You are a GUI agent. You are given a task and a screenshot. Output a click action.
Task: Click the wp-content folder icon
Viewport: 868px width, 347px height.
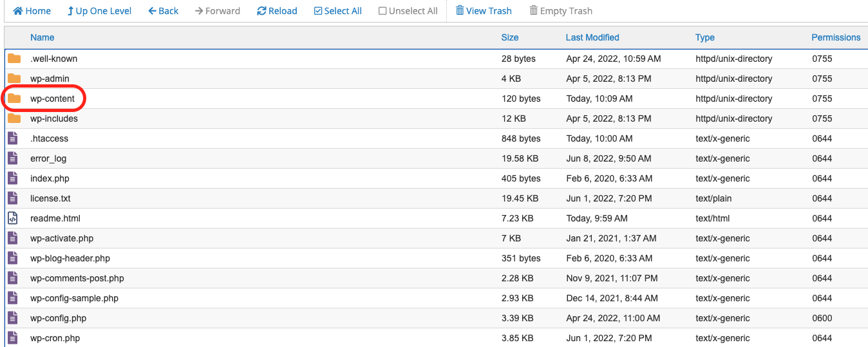(x=14, y=98)
